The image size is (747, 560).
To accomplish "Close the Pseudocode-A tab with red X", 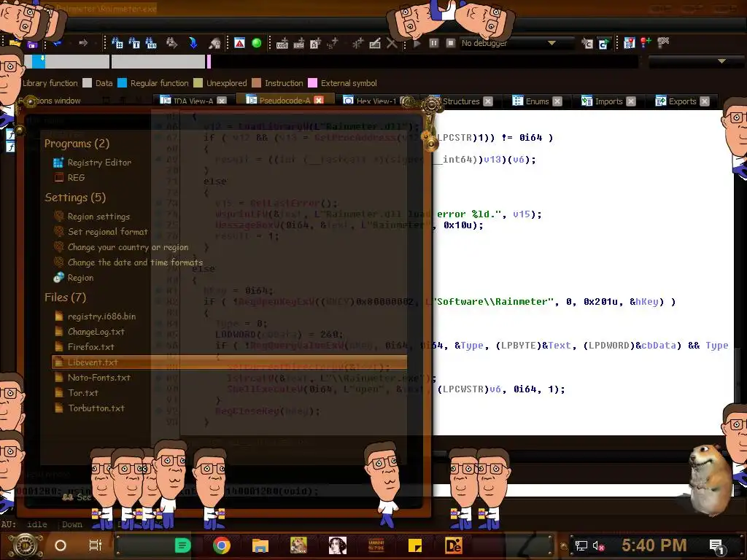I will [x=319, y=100].
